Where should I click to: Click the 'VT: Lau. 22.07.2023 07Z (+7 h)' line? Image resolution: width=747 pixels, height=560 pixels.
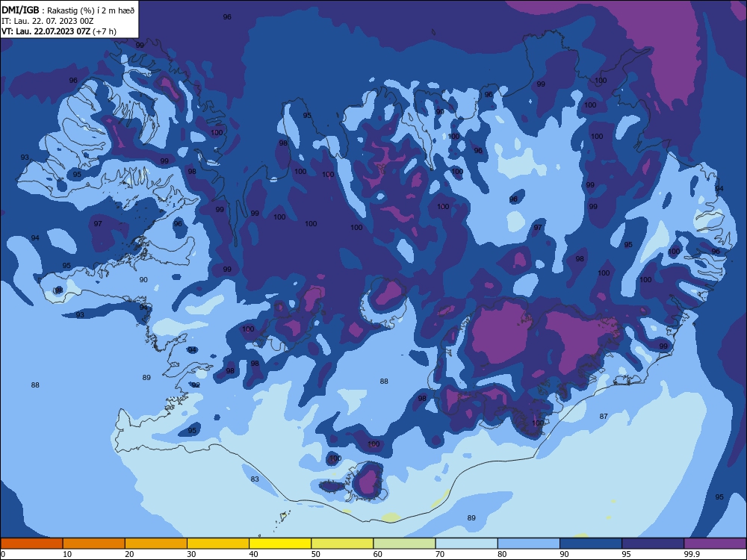(x=58, y=31)
